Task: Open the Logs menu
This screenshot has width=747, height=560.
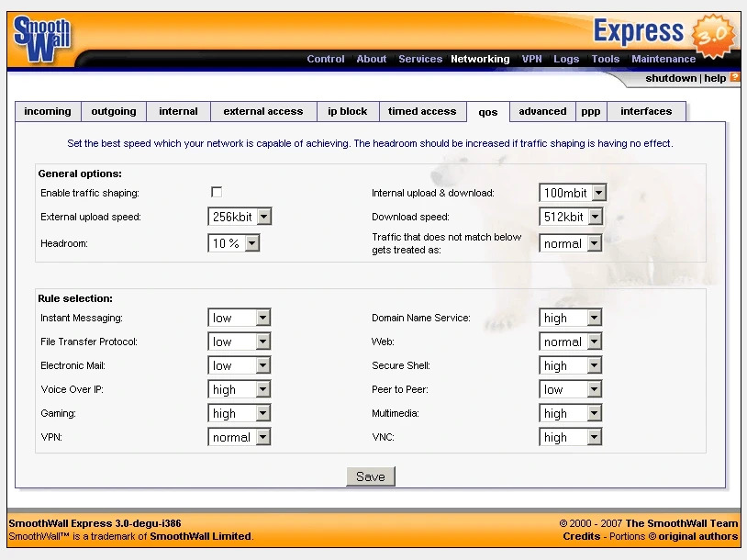Action: (x=566, y=59)
